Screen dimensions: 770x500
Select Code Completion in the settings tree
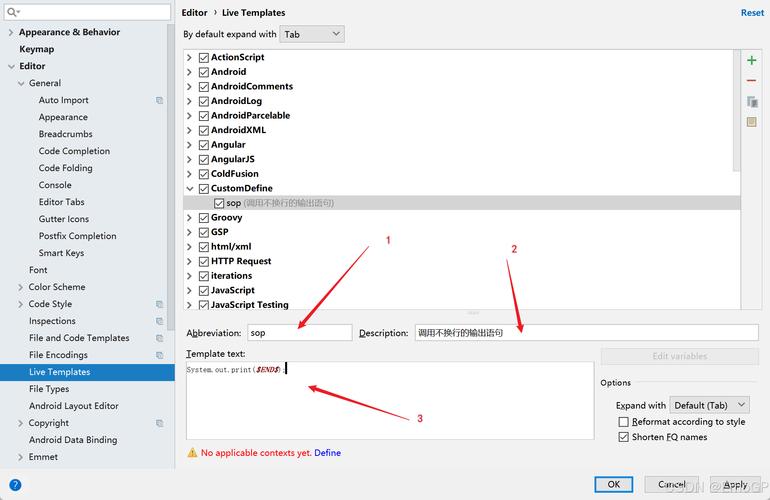74,151
